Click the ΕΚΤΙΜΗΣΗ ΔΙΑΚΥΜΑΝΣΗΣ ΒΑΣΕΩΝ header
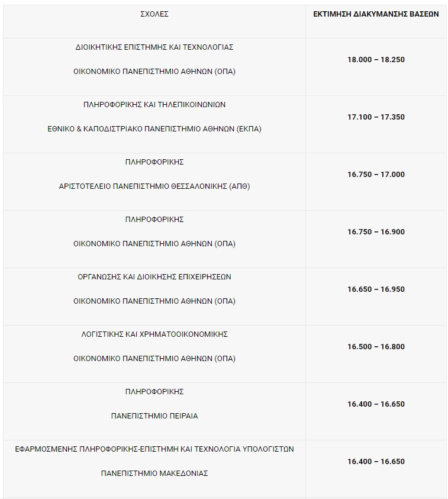Screen dimensions: 448x499 pos(376,14)
